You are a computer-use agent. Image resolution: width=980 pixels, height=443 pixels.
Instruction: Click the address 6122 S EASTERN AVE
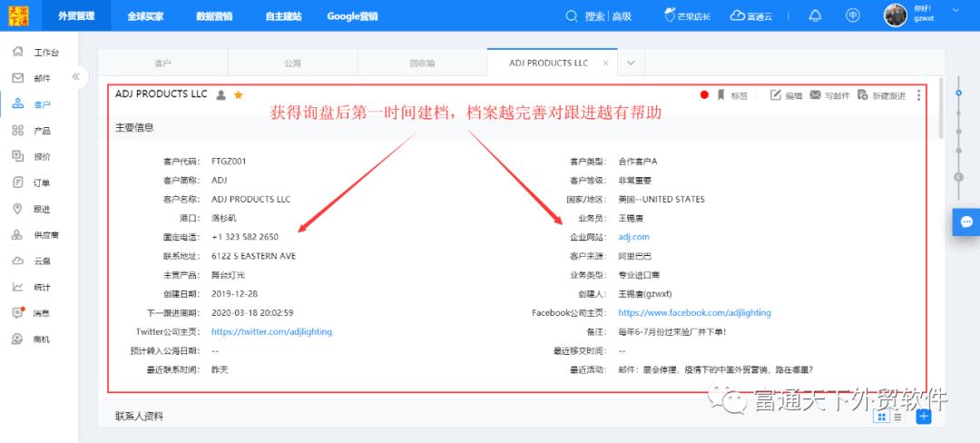click(254, 256)
